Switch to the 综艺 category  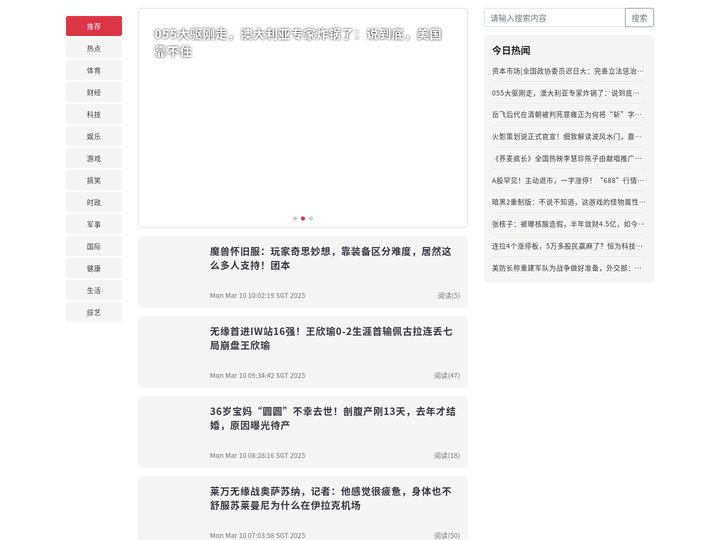[94, 313]
